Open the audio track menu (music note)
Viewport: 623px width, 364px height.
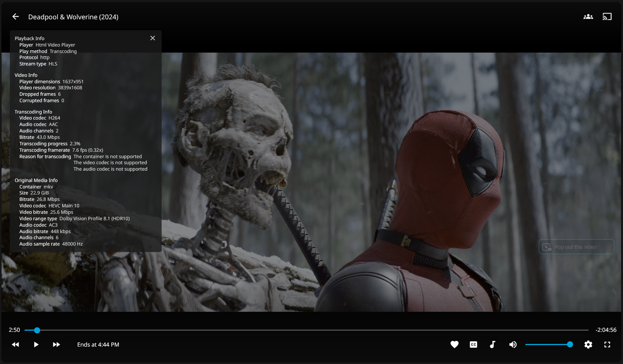492,345
